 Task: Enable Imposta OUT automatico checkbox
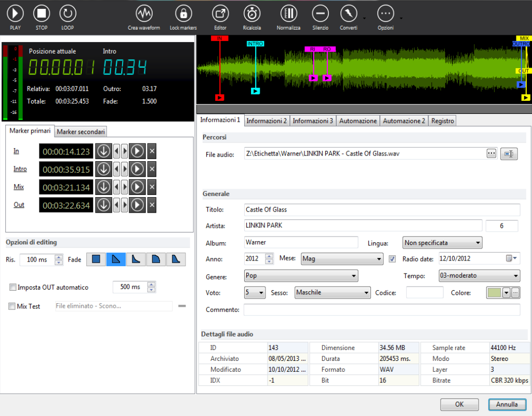pos(13,287)
